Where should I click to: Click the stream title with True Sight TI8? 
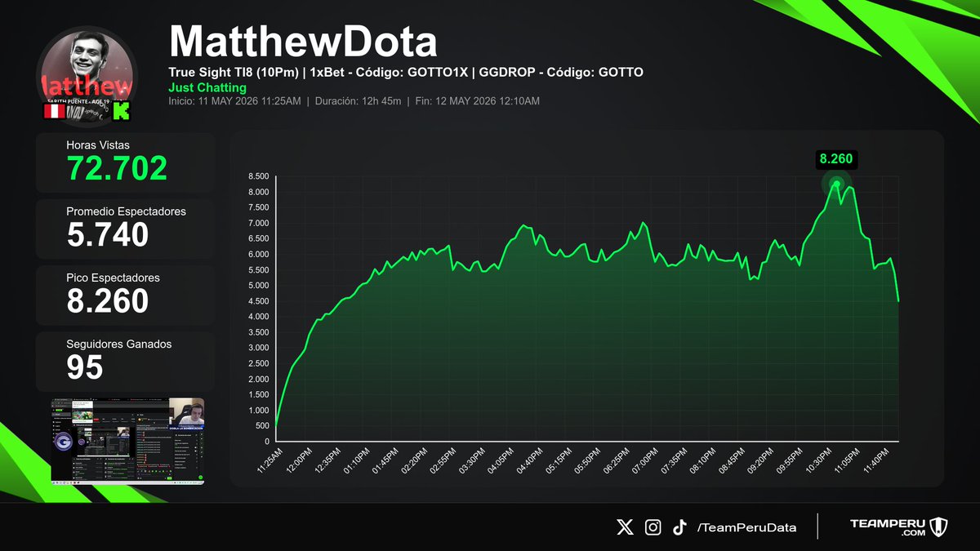pos(406,72)
